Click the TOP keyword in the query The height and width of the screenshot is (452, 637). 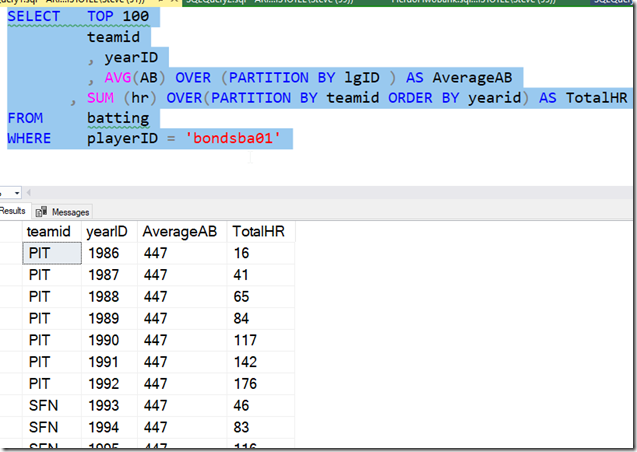(100, 17)
